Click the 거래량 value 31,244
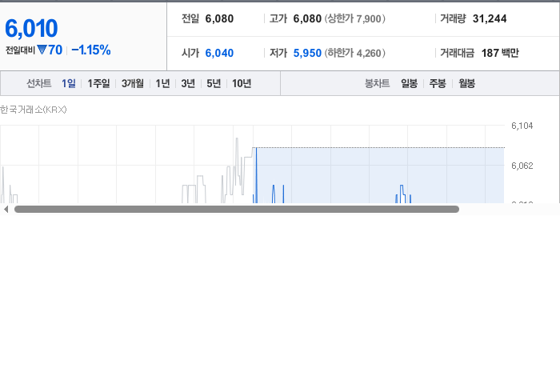Viewport: 560px width, 392px height. point(490,18)
